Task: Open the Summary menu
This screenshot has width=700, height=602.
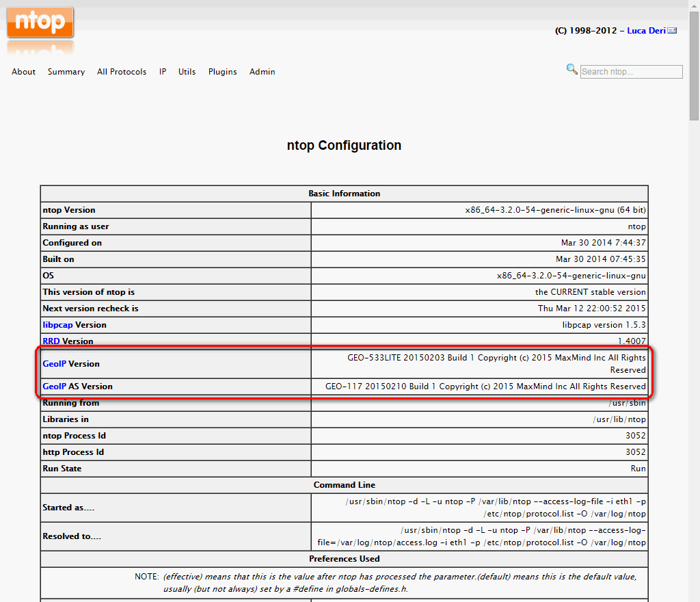Action: point(66,71)
